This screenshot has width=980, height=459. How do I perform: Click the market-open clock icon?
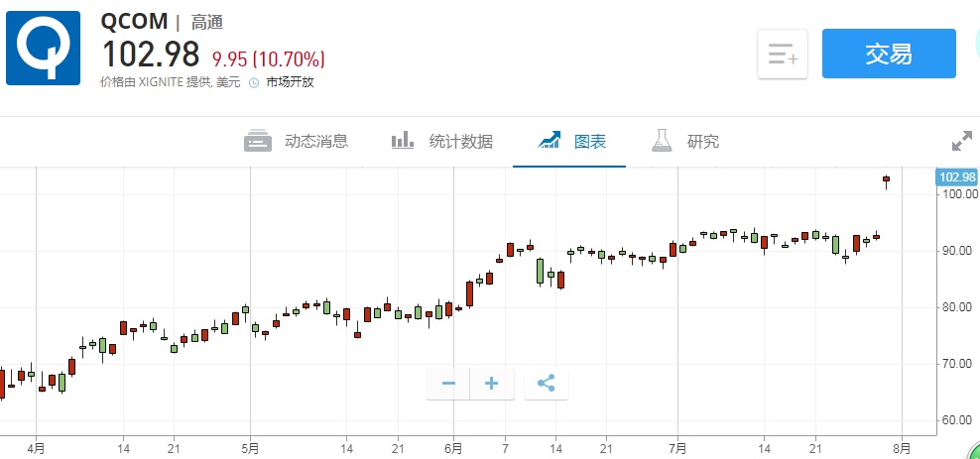pyautogui.click(x=253, y=83)
